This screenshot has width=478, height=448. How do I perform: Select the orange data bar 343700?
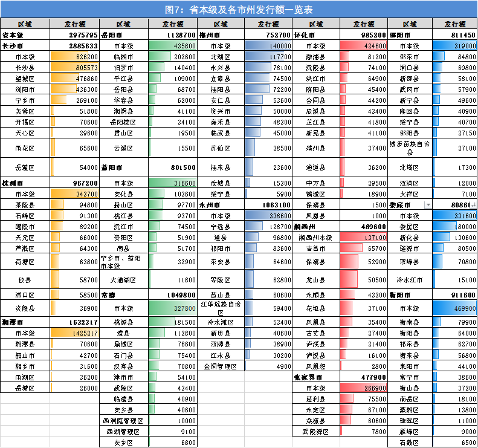point(74,193)
